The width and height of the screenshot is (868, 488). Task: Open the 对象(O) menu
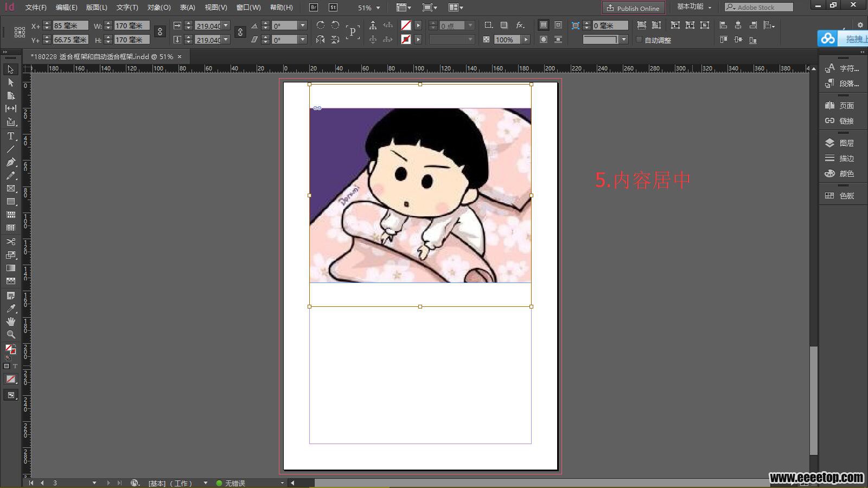pyautogui.click(x=159, y=8)
